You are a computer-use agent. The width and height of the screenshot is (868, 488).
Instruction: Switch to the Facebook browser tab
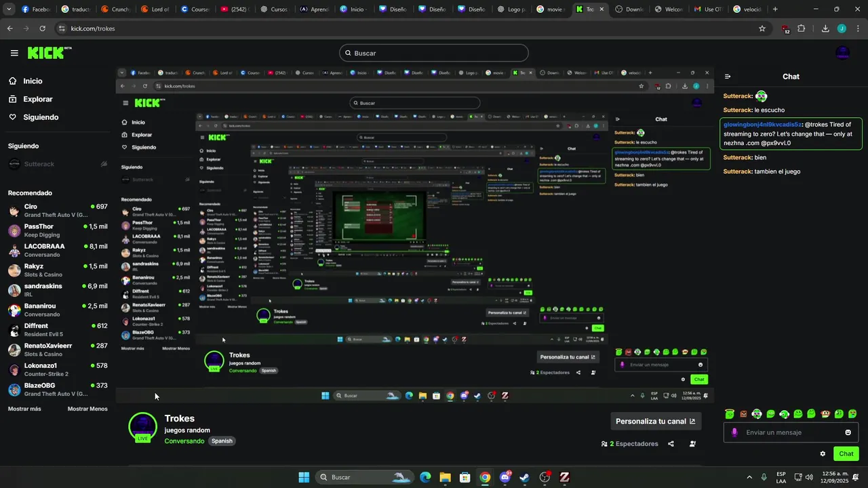(x=35, y=9)
